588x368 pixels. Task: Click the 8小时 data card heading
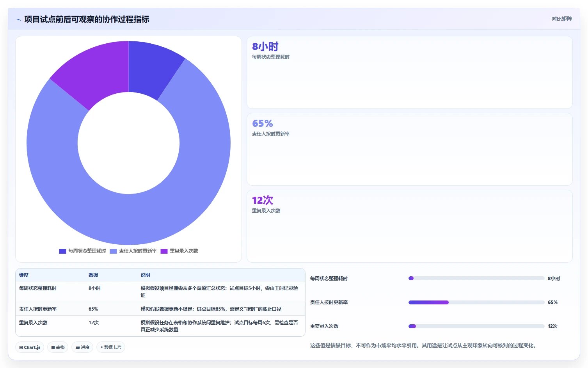coord(265,46)
